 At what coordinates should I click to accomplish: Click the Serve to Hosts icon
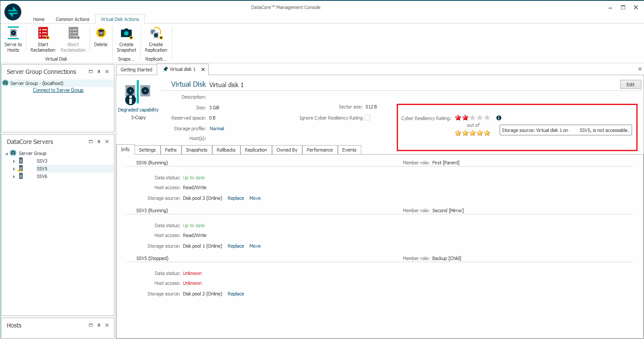13,33
